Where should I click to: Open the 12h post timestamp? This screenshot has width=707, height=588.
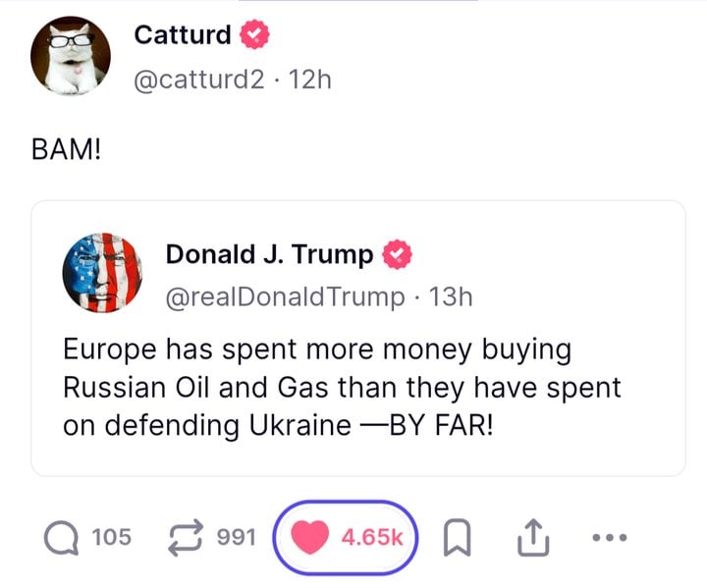click(x=311, y=80)
